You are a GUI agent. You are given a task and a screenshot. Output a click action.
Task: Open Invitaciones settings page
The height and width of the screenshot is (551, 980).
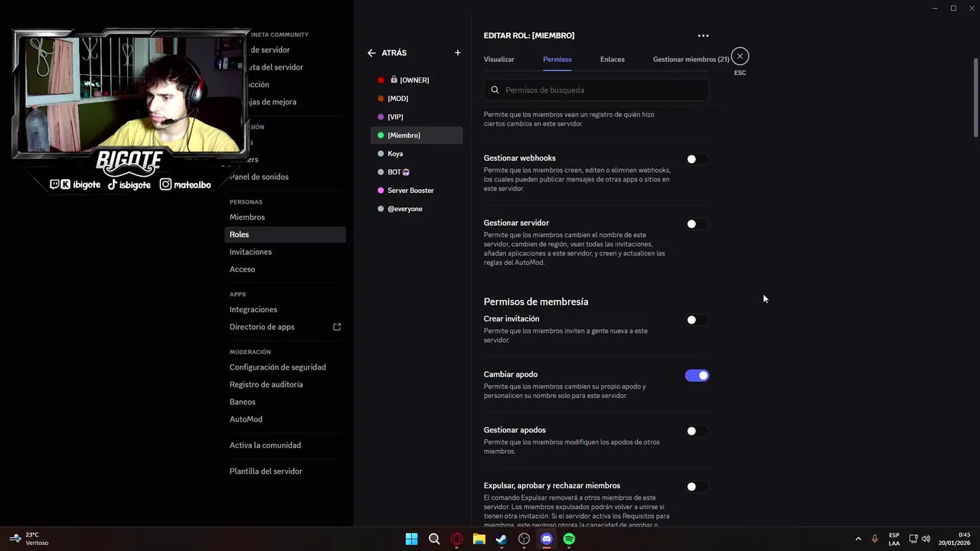tap(285, 252)
